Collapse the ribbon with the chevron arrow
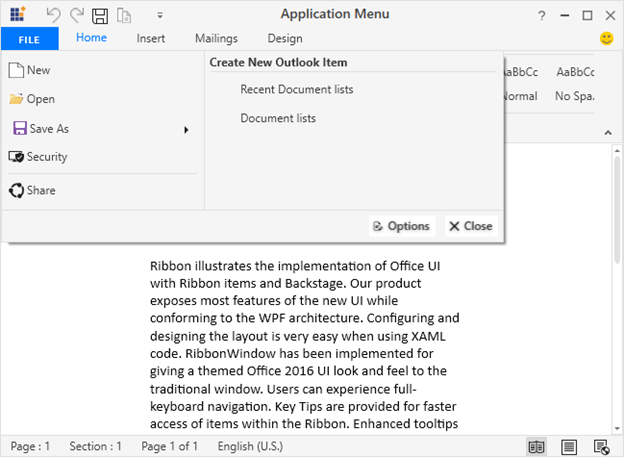Image resolution: width=624 pixels, height=457 pixels. 606,132
